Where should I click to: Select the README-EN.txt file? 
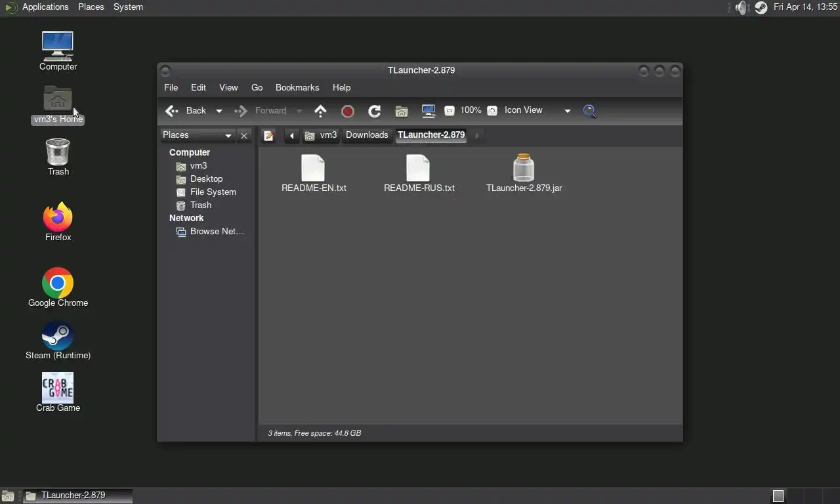click(x=314, y=174)
